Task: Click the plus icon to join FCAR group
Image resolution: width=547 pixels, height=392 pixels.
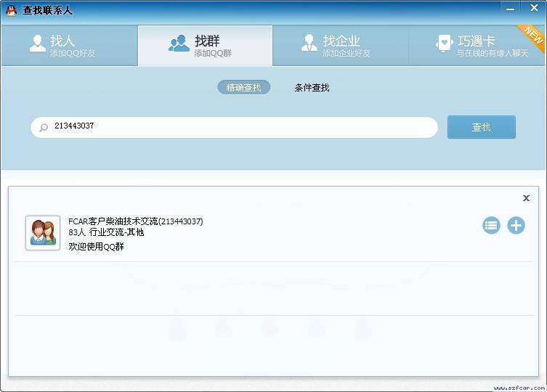Action: (x=516, y=226)
